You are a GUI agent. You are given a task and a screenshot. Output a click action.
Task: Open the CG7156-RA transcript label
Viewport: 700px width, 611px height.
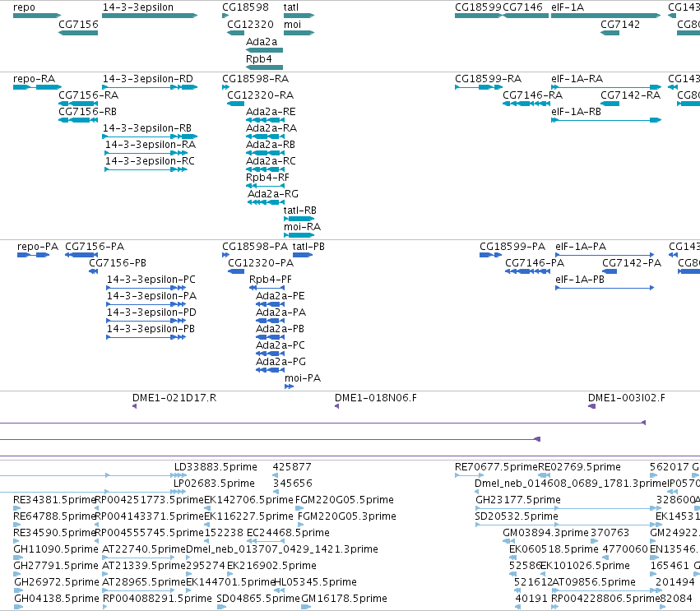coord(88,95)
